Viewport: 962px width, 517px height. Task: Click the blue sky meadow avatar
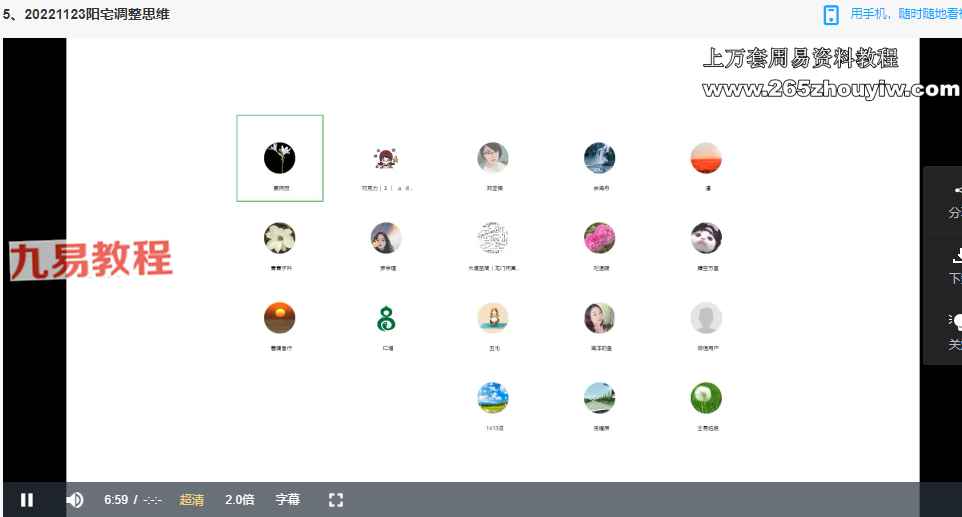pos(493,398)
